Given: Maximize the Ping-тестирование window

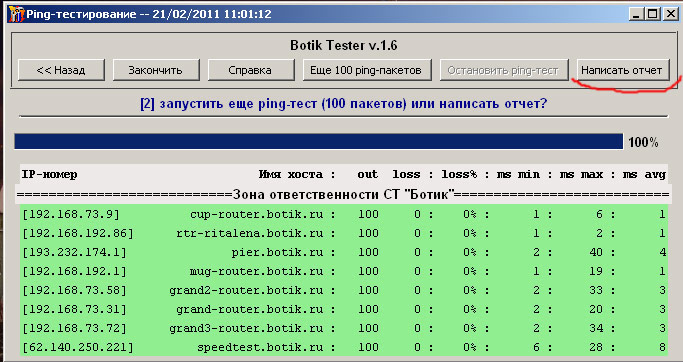Looking at the screenshot, I should [653, 14].
